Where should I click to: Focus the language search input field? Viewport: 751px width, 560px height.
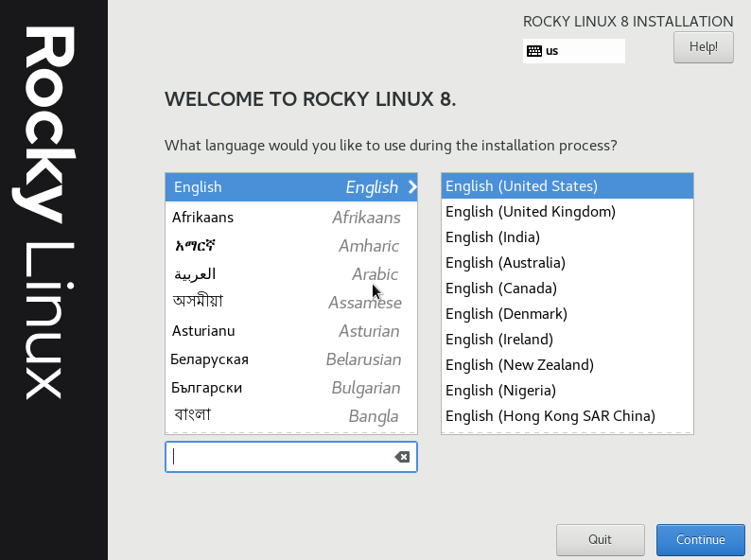coord(291,457)
